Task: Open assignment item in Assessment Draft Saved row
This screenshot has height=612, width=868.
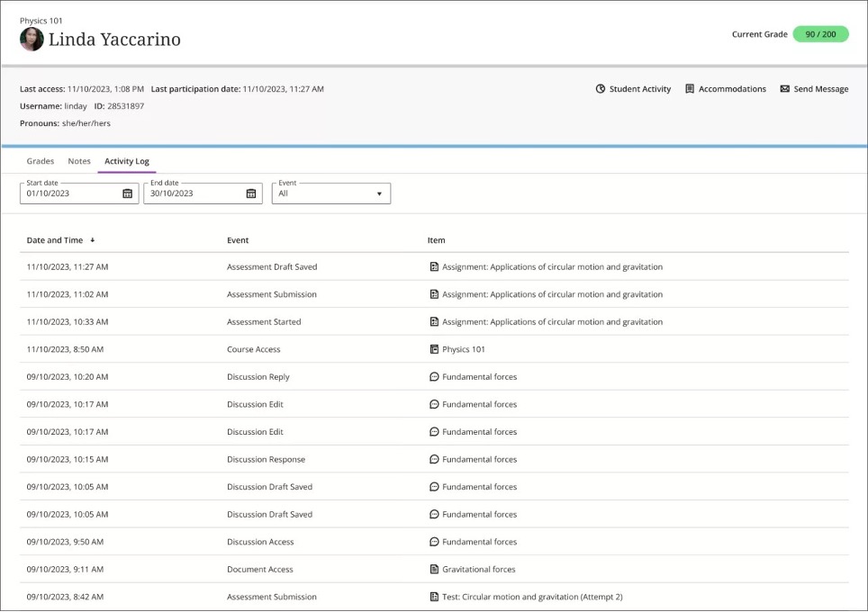Action: pyautogui.click(x=552, y=266)
